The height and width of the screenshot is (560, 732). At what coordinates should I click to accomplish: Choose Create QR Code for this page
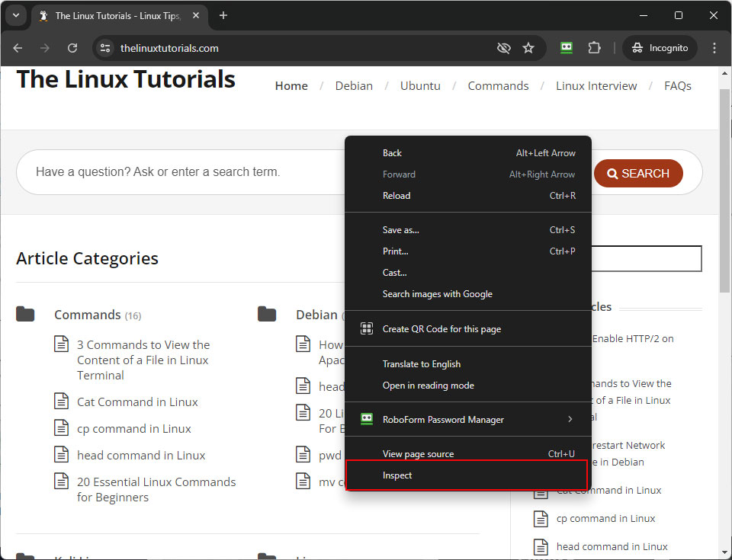click(468, 329)
